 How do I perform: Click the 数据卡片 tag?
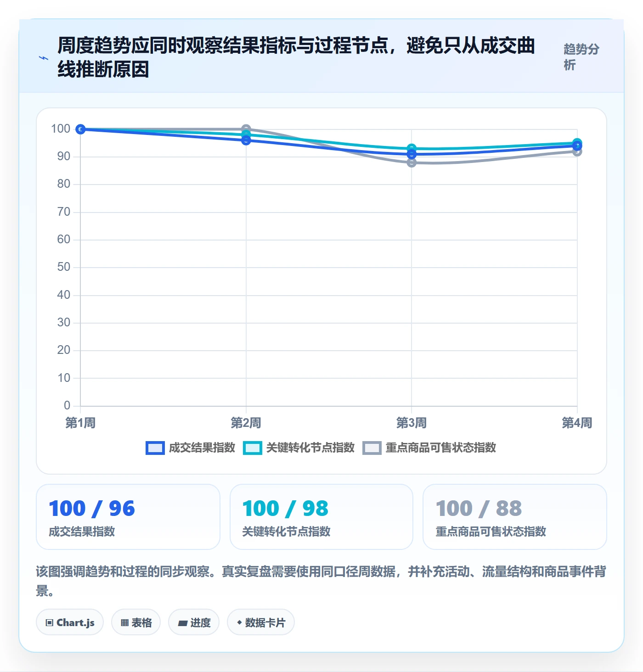(x=261, y=622)
